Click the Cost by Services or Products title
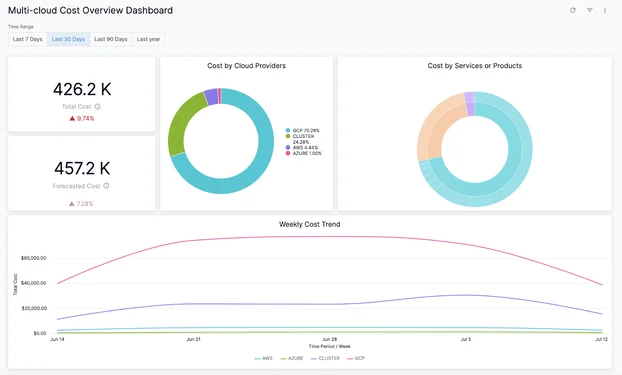Viewport: 622px width, 375px height. tap(474, 66)
